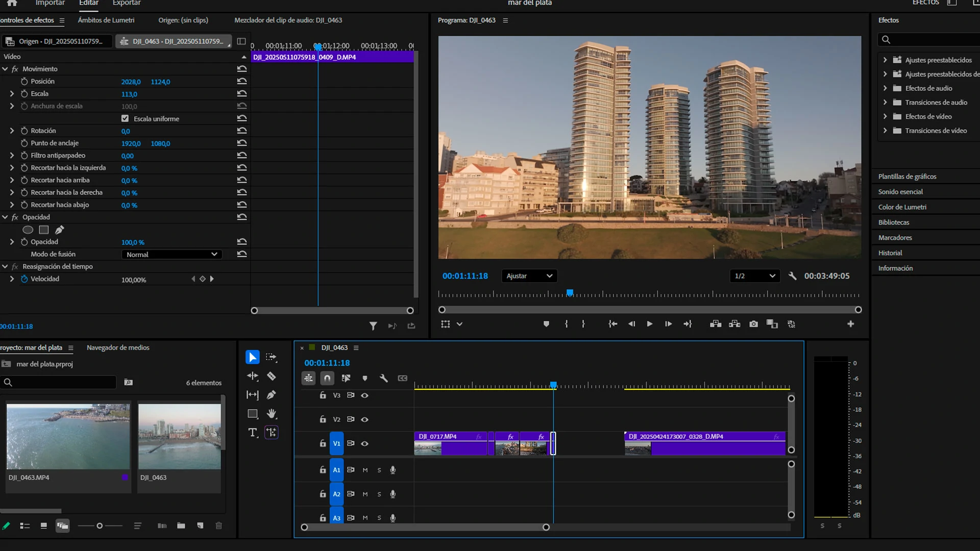Open the Exportar workspace tab
Viewport: 980px width, 551px height.
(x=127, y=3)
